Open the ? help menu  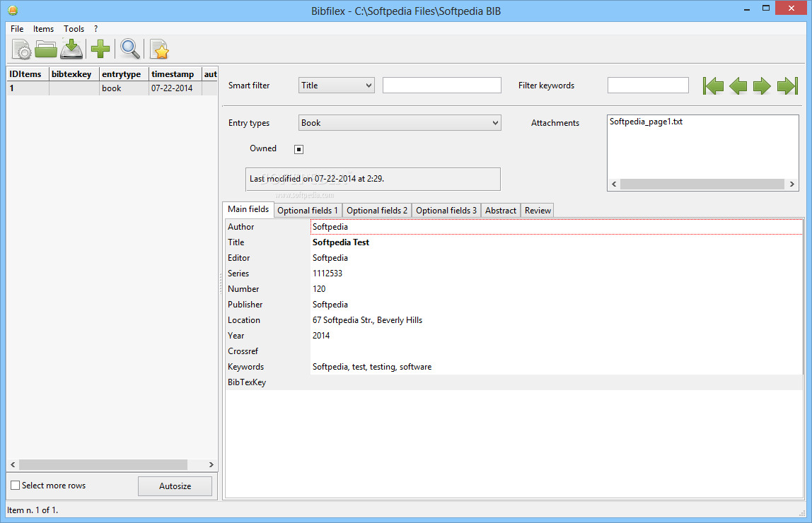95,29
